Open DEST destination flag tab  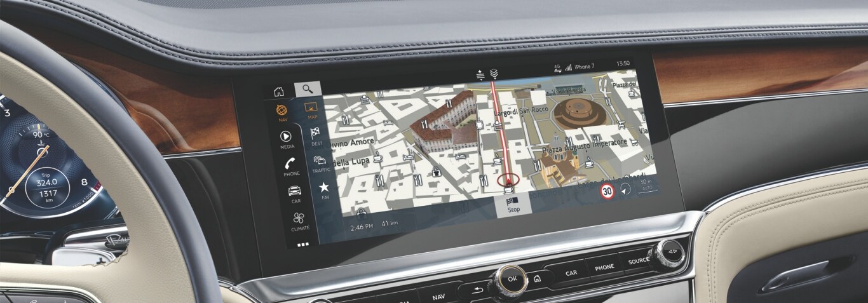point(316,137)
